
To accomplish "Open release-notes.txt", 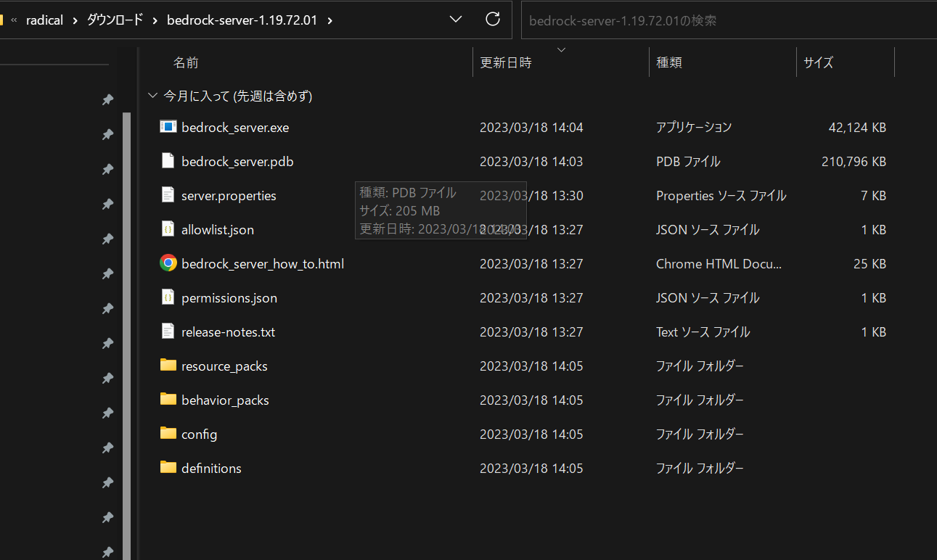I will pyautogui.click(x=229, y=332).
